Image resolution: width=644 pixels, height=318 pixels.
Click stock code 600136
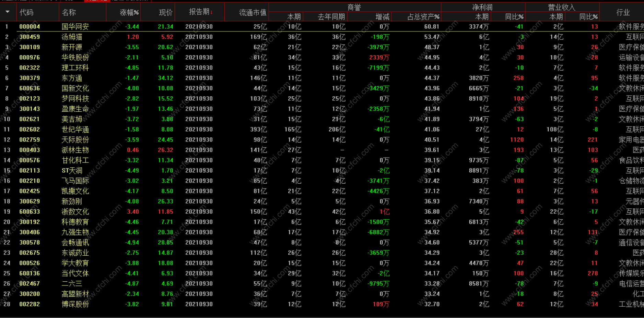coord(30,273)
